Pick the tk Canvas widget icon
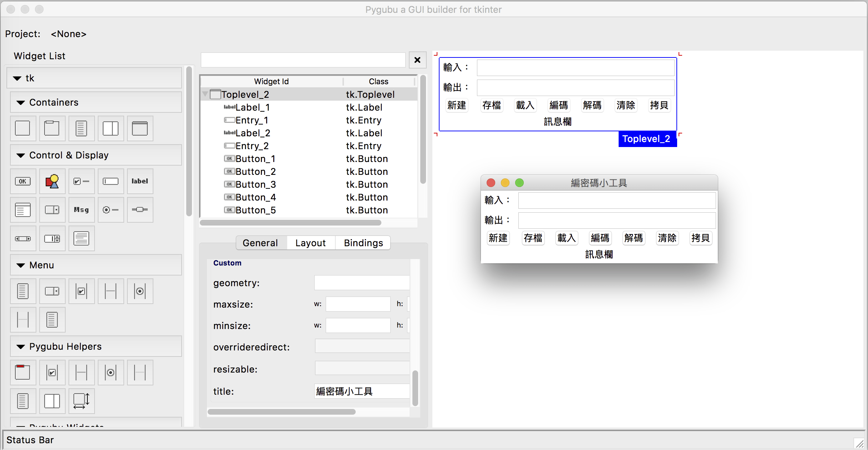The image size is (868, 450). [x=52, y=181]
